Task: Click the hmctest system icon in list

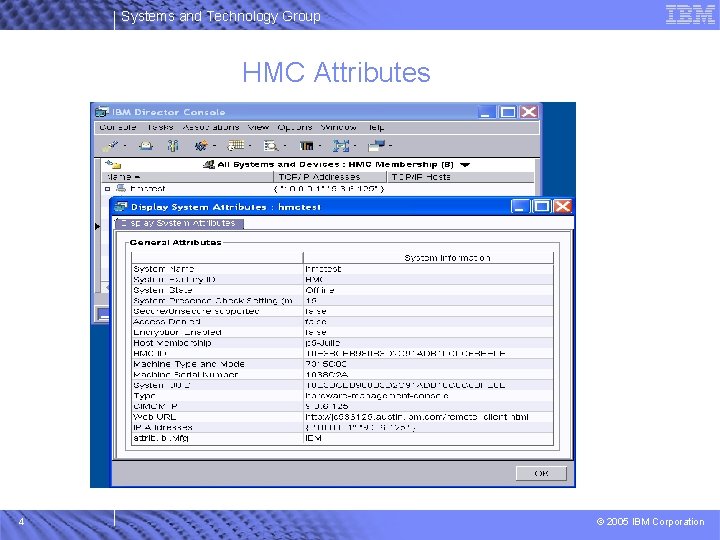Action: (x=121, y=188)
